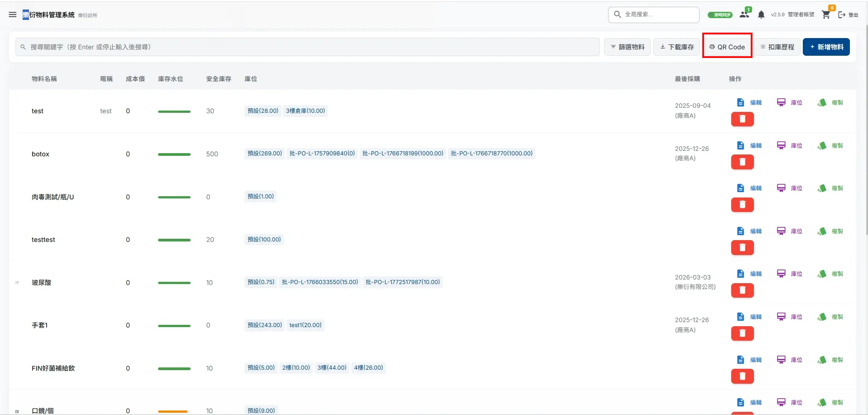Sort by 物料名稱 column header
This screenshot has width=868, height=415.
coord(44,79)
